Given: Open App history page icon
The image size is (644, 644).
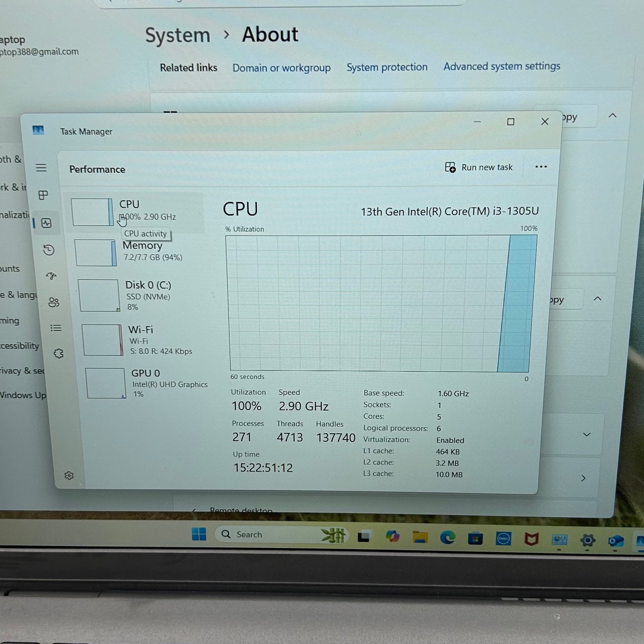Looking at the screenshot, I should 49,250.
